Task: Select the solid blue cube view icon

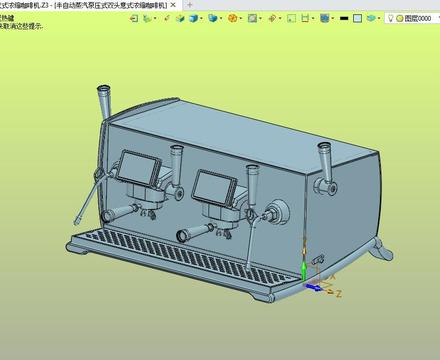Action: tap(193, 18)
